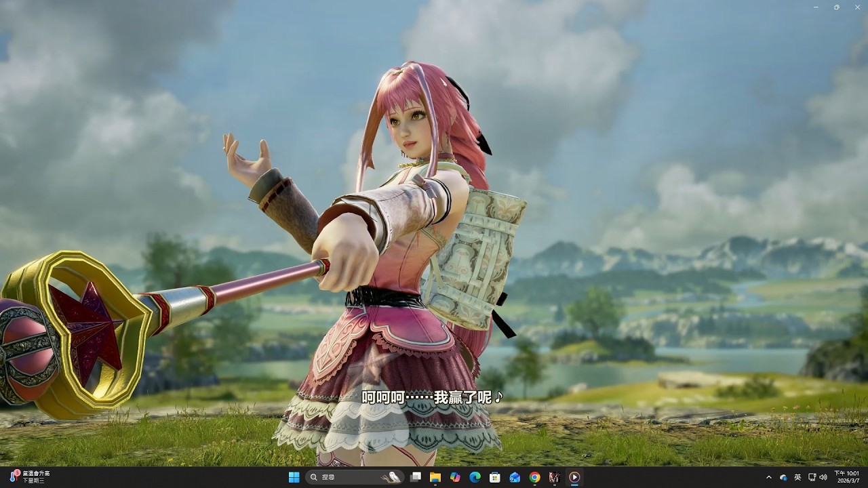Open Microsoft Edge from the taskbar
Viewport: 868px width, 488px height.
click(x=475, y=477)
